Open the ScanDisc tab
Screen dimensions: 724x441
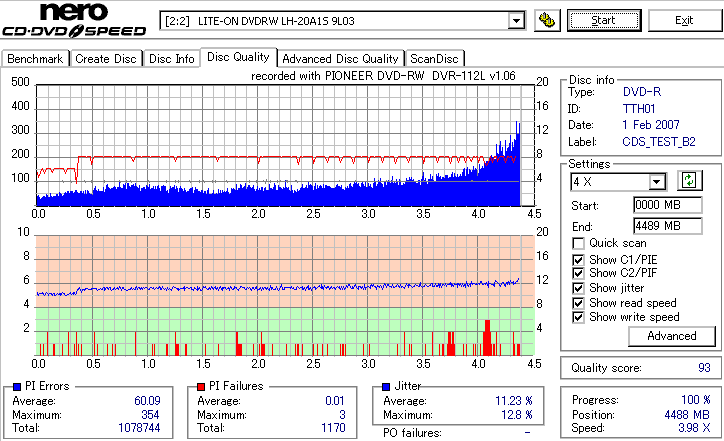[434, 59]
